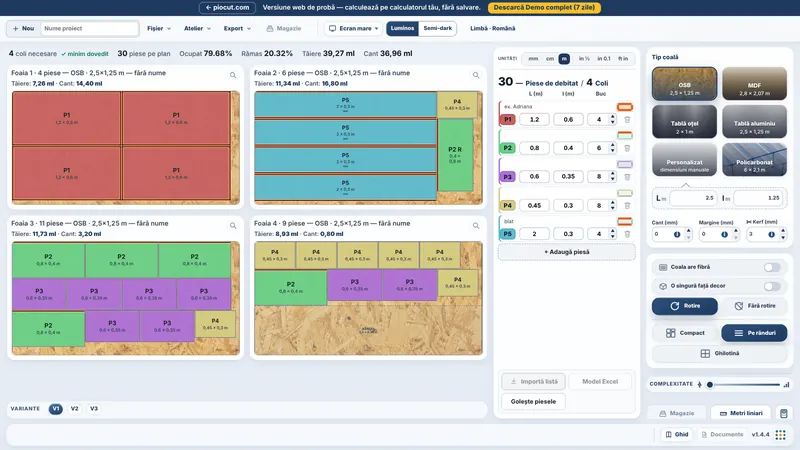
Task: Open the Ghid guide
Action: pyautogui.click(x=677, y=435)
